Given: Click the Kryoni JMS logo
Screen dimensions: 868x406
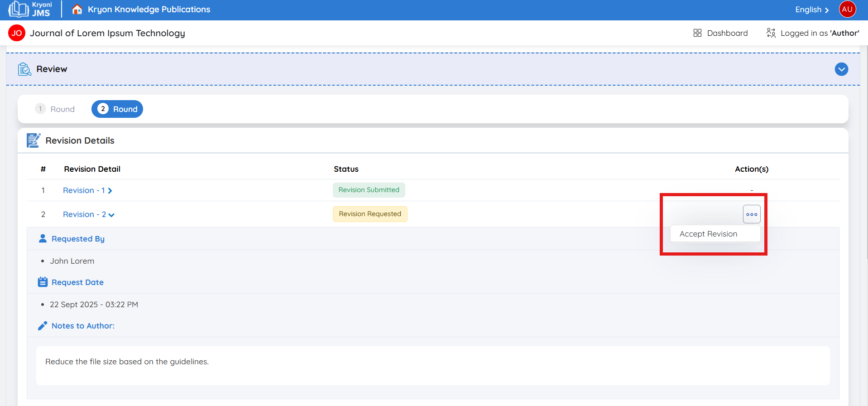Looking at the screenshot, I should point(30,10).
